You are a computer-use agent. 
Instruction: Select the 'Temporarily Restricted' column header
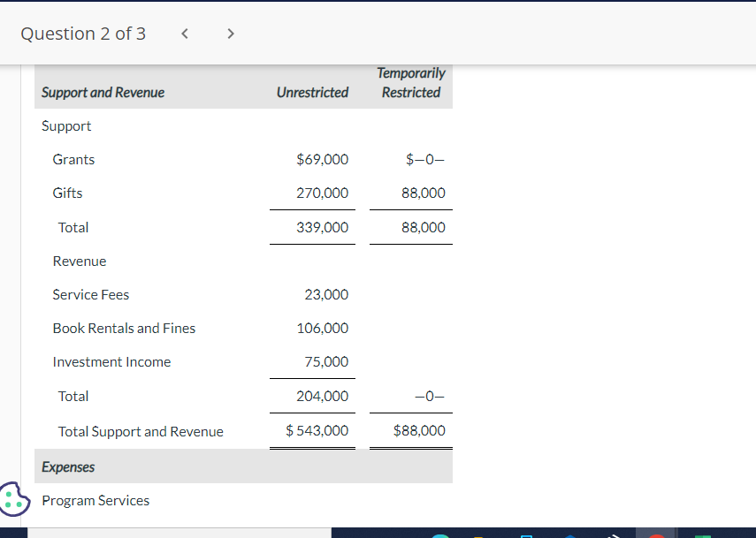pos(411,82)
